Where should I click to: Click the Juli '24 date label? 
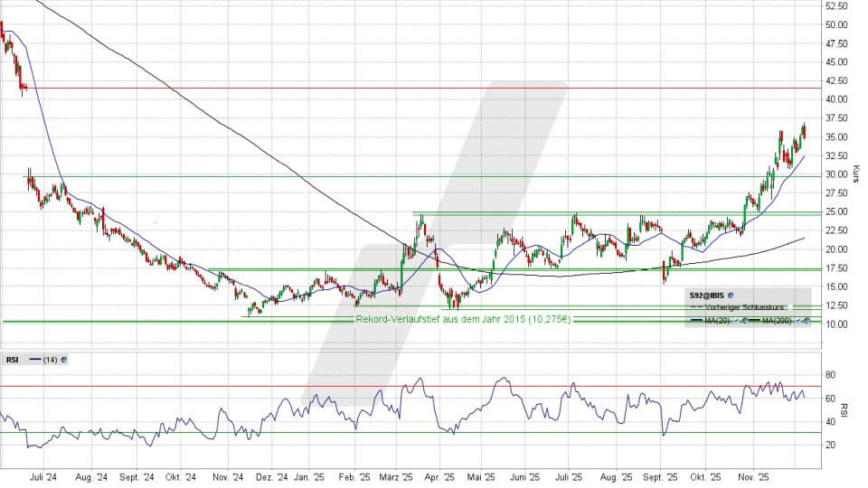click(x=43, y=477)
